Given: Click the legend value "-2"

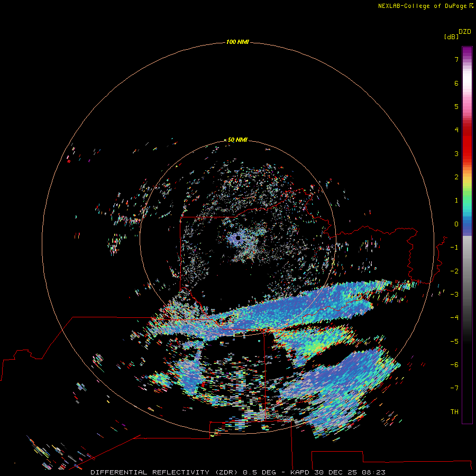Looking at the screenshot, I should (x=454, y=271).
